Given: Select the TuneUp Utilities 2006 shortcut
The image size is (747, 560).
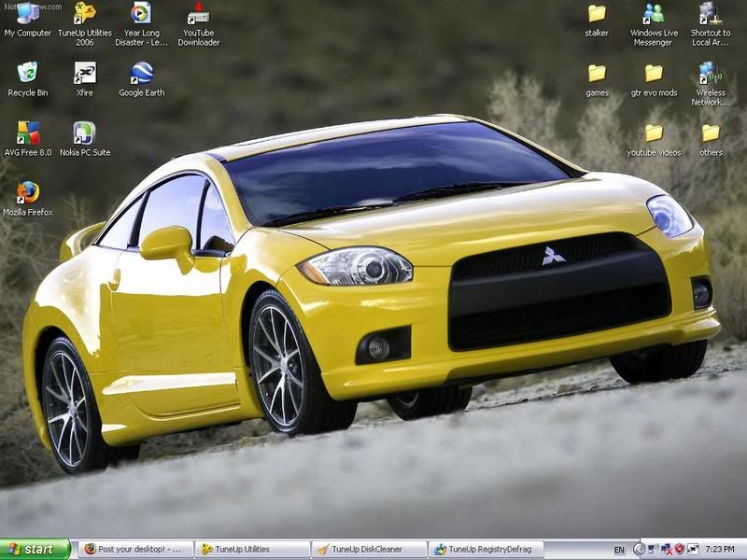Looking at the screenshot, I should [x=85, y=14].
